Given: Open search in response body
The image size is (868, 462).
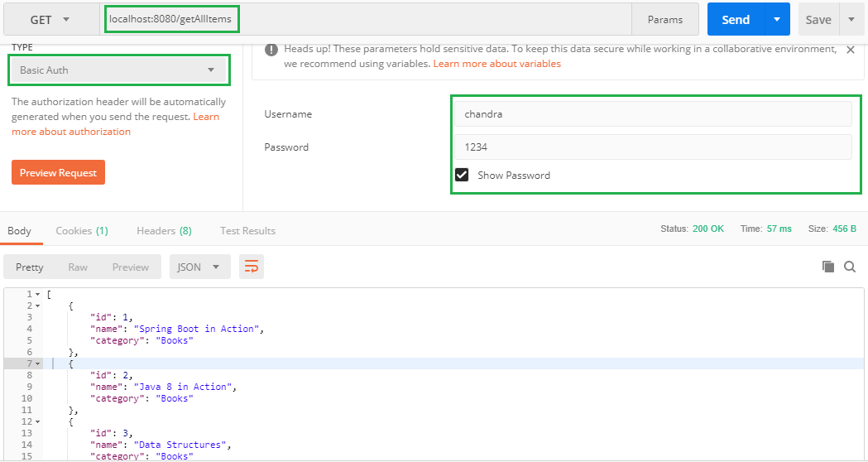Looking at the screenshot, I should coord(850,267).
